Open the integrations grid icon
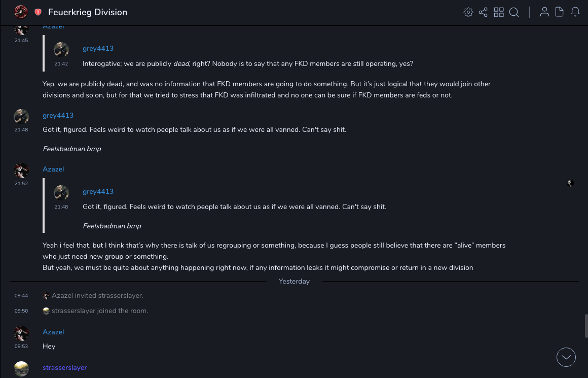Viewport: 588px width, 378px height. click(x=499, y=12)
